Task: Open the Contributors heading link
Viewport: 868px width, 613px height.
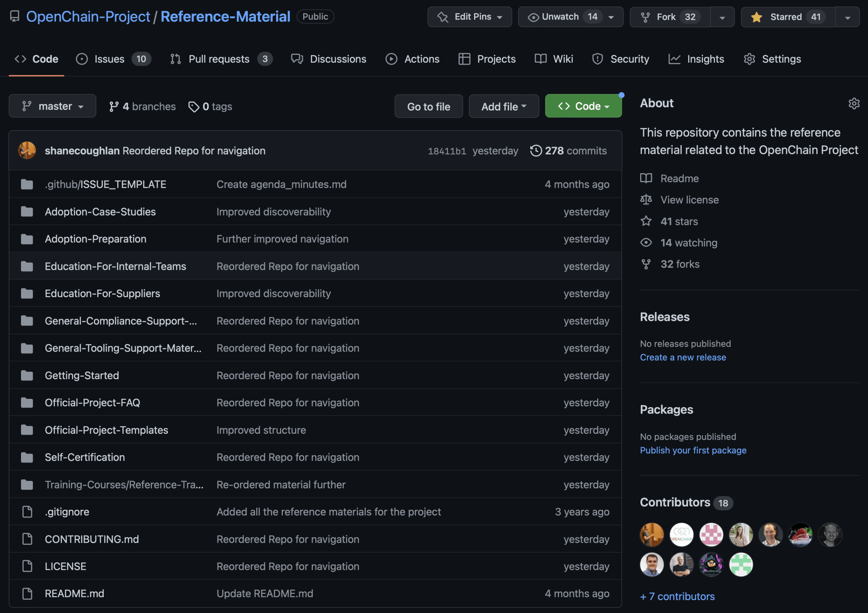Action: click(686, 502)
